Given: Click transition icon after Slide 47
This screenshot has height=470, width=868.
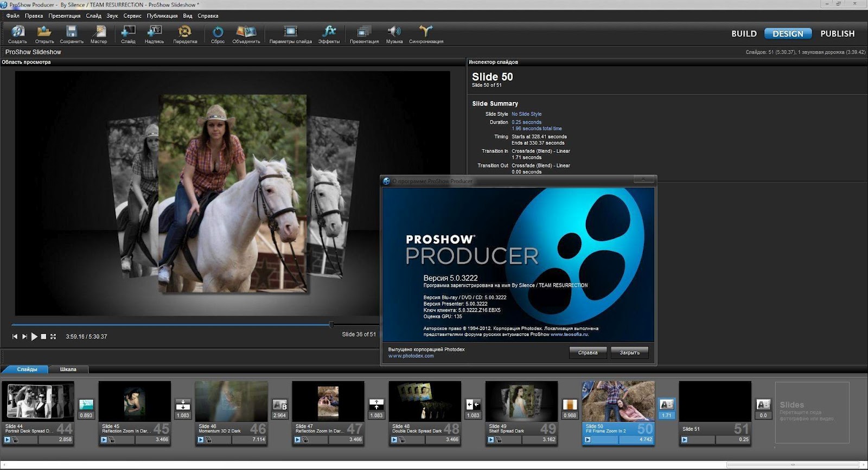Looking at the screenshot, I should click(x=376, y=404).
